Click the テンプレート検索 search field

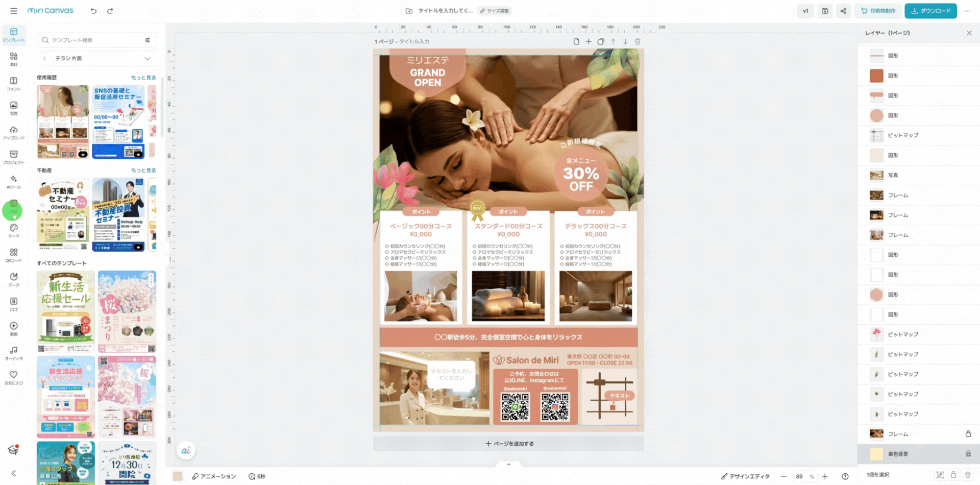pyautogui.click(x=92, y=40)
